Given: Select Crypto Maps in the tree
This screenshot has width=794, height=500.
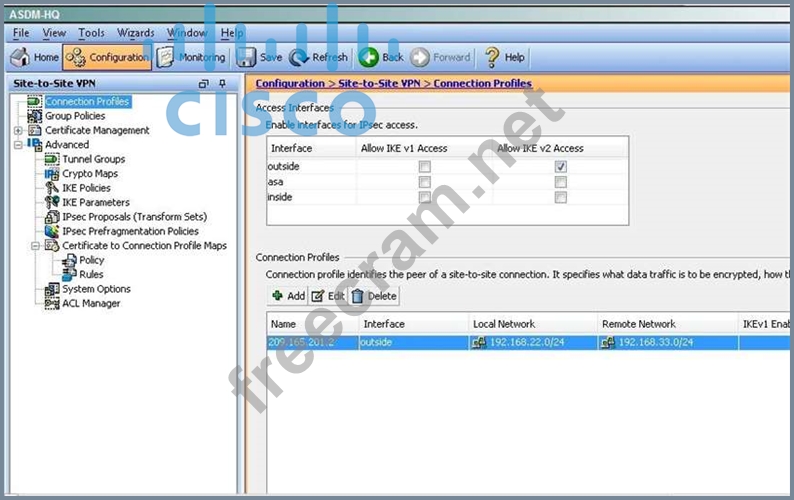Looking at the screenshot, I should [89, 174].
